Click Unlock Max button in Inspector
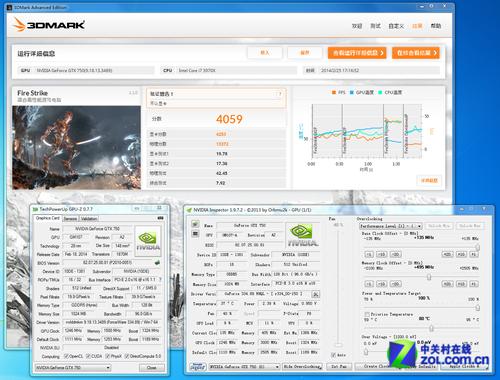Screen dimensions: 500x380 tap(470, 226)
